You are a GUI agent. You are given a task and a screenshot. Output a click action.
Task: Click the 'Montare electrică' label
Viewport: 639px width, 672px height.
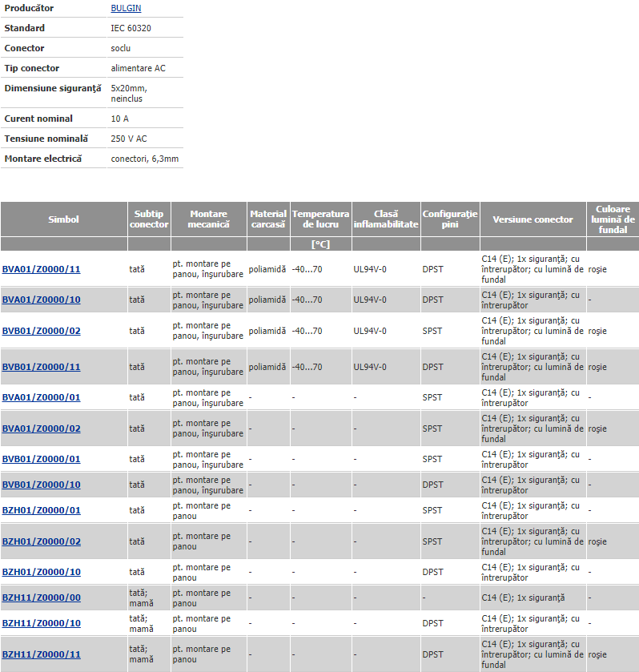pyautogui.click(x=43, y=159)
